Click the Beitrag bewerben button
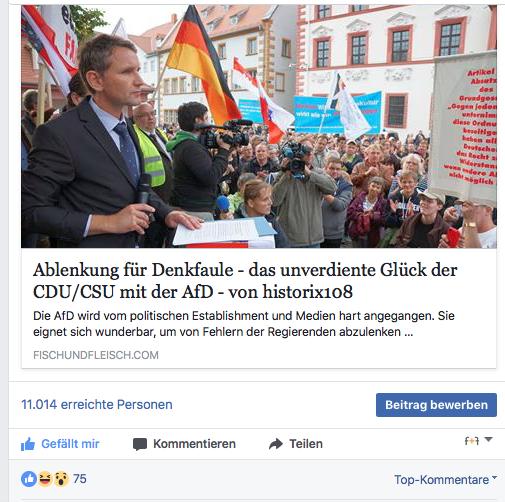Screen dimensions: 505x502 (x=436, y=405)
